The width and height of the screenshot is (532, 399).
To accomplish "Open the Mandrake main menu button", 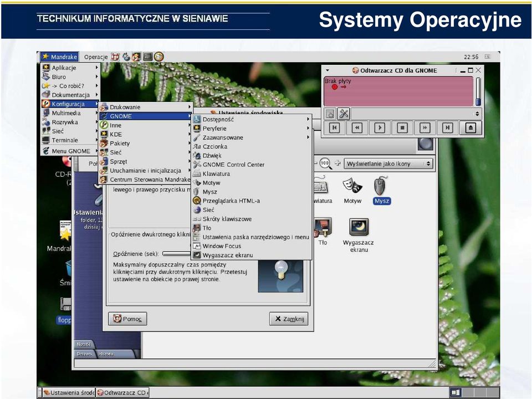I will tap(60, 57).
